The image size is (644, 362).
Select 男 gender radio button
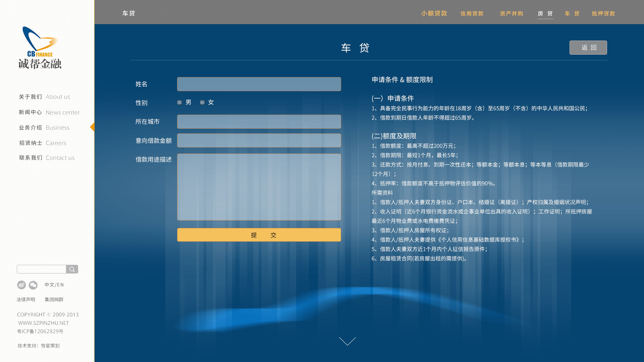tap(179, 102)
